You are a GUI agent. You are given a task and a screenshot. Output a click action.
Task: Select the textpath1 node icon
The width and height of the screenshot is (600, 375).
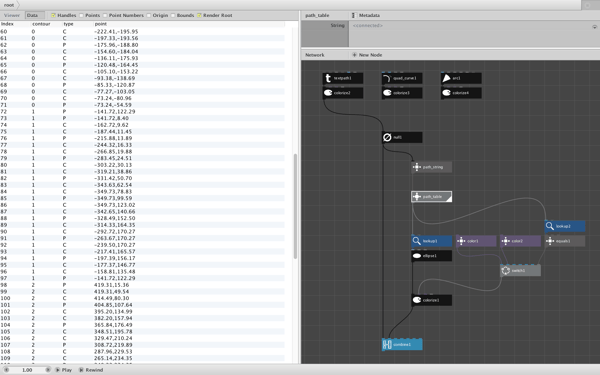[328, 78]
